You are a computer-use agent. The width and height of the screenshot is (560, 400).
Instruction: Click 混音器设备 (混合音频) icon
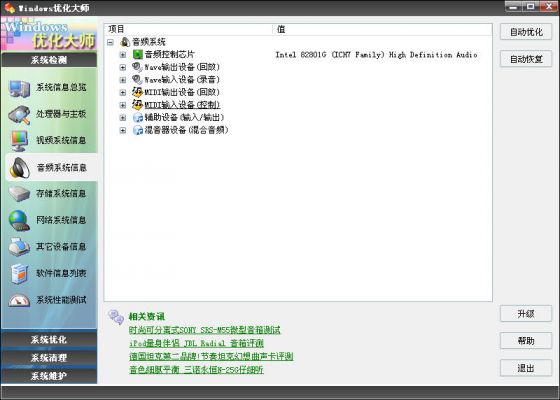point(138,130)
